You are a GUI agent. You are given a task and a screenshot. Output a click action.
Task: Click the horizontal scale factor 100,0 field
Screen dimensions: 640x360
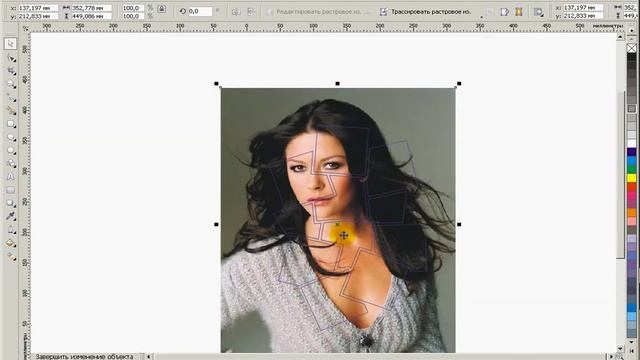133,8
